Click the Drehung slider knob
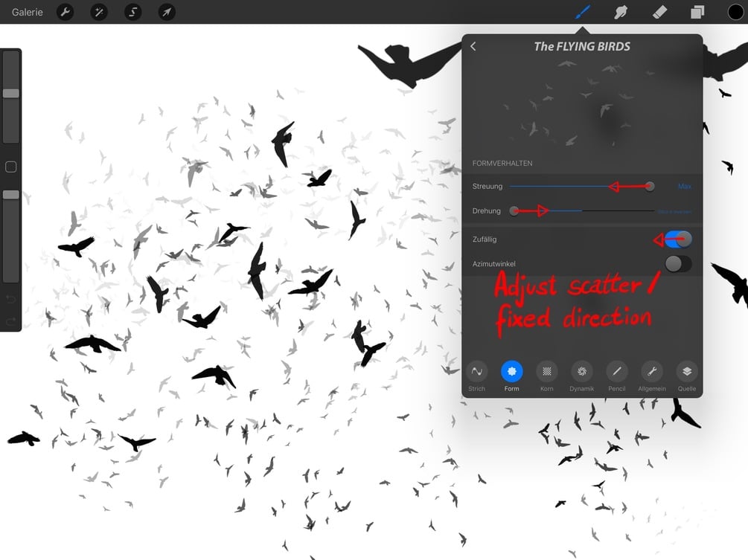748x560 pixels. [x=514, y=211]
